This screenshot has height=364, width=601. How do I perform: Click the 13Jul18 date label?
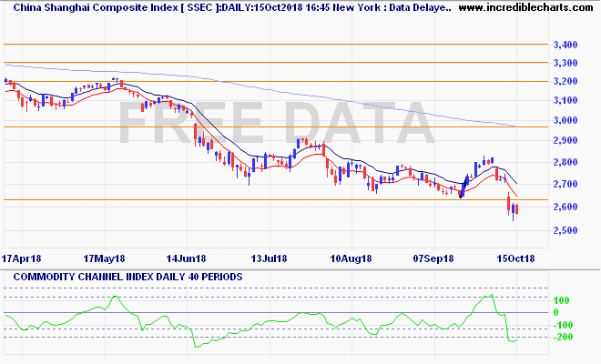pyautogui.click(x=269, y=258)
